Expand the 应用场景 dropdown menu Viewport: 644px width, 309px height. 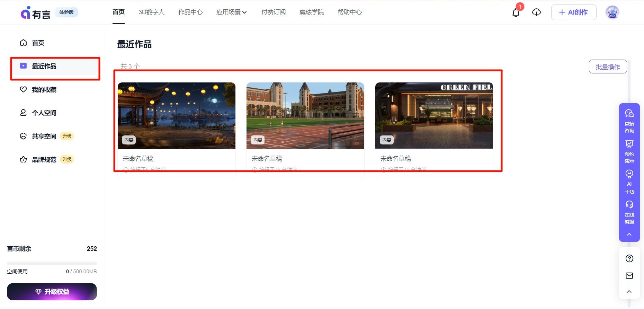[x=231, y=12]
